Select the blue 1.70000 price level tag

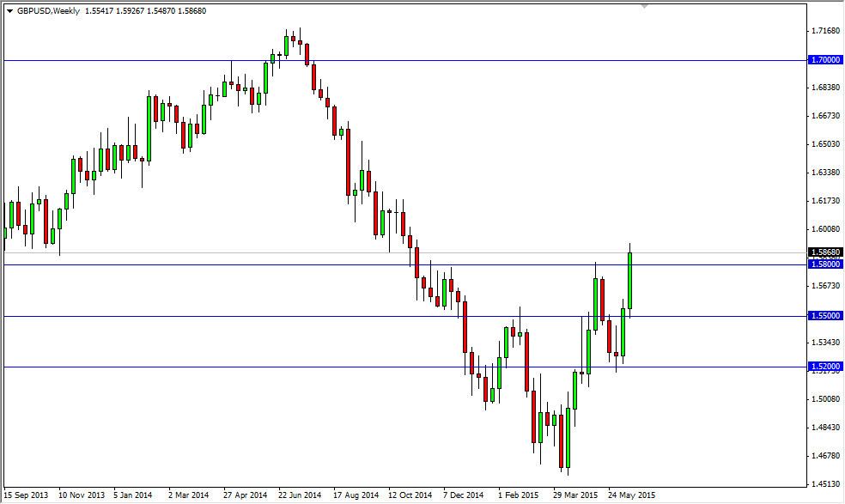(826, 60)
